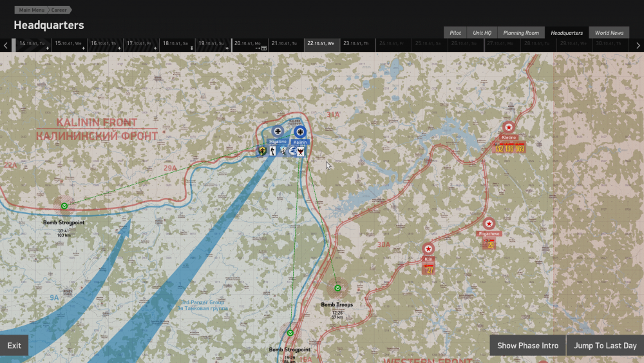Viewport: 644px width, 363px height.
Task: Select the Migalovo airfield marker
Action: click(x=278, y=132)
